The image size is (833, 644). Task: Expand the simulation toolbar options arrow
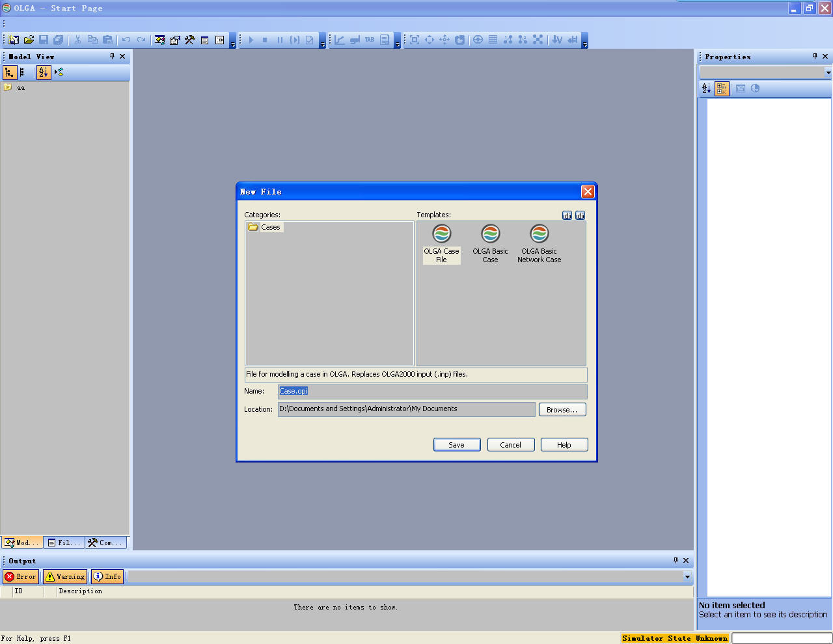click(x=323, y=41)
